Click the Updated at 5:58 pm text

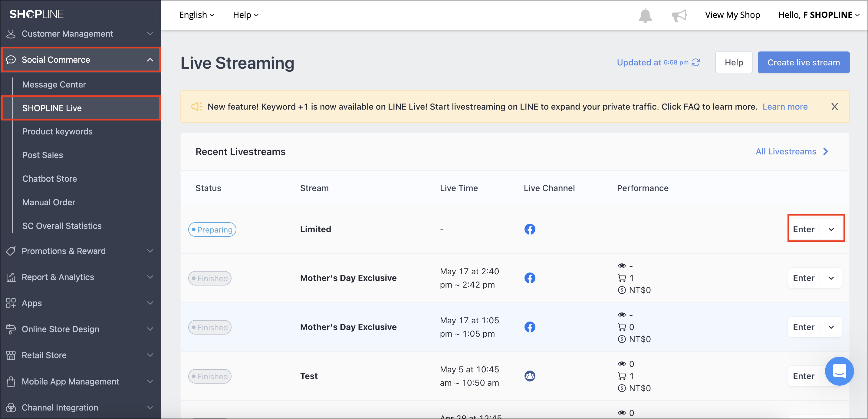[652, 62]
